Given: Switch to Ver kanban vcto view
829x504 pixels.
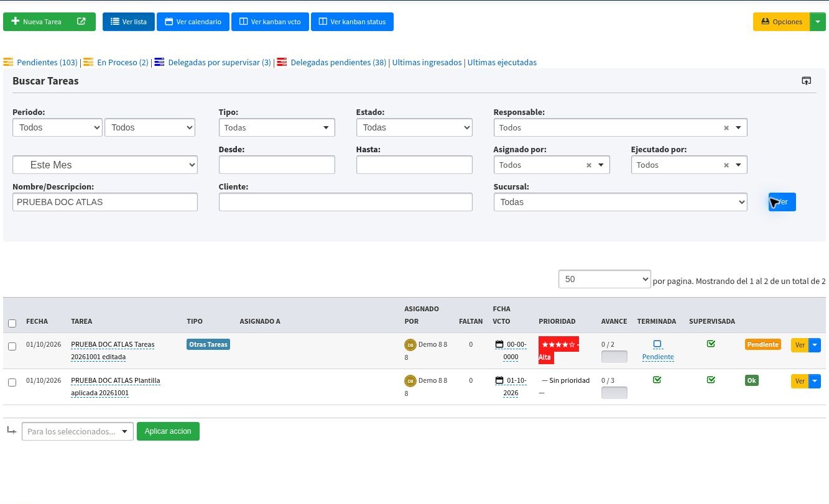Looking at the screenshot, I should tap(270, 22).
